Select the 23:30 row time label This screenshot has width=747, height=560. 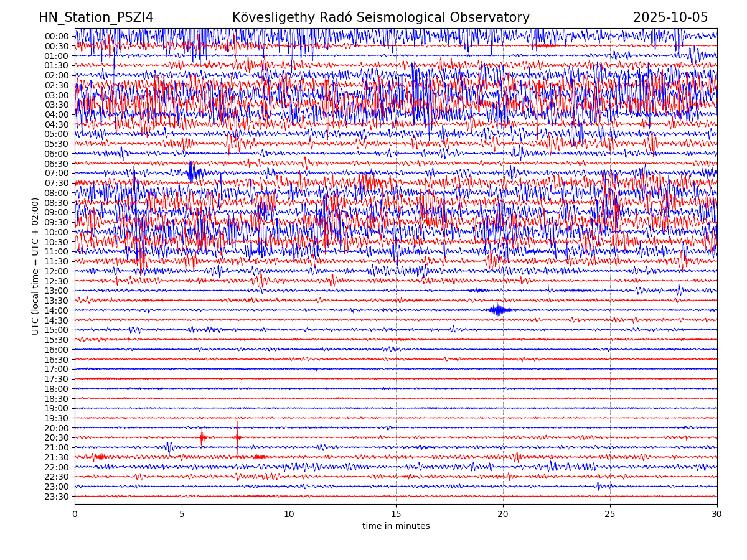56,497
